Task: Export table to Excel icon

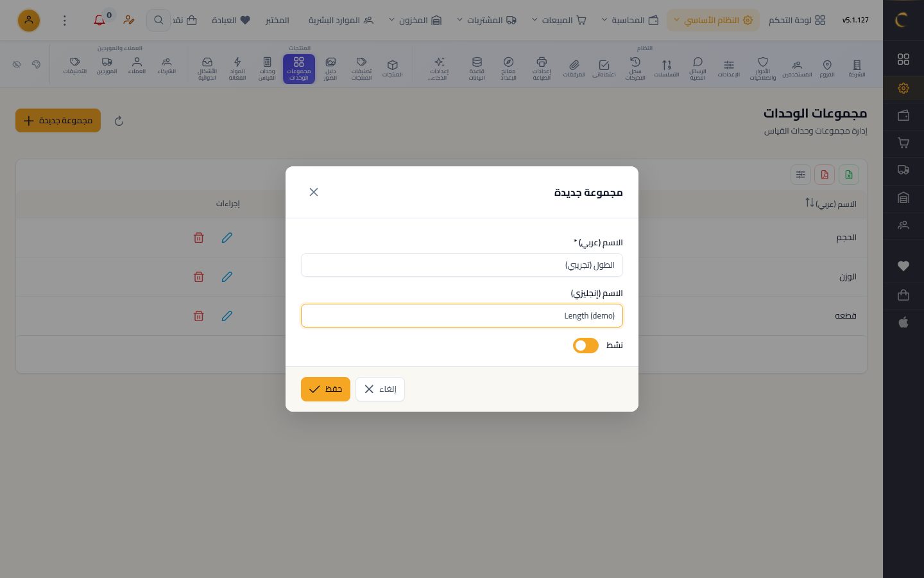Action: [849, 175]
